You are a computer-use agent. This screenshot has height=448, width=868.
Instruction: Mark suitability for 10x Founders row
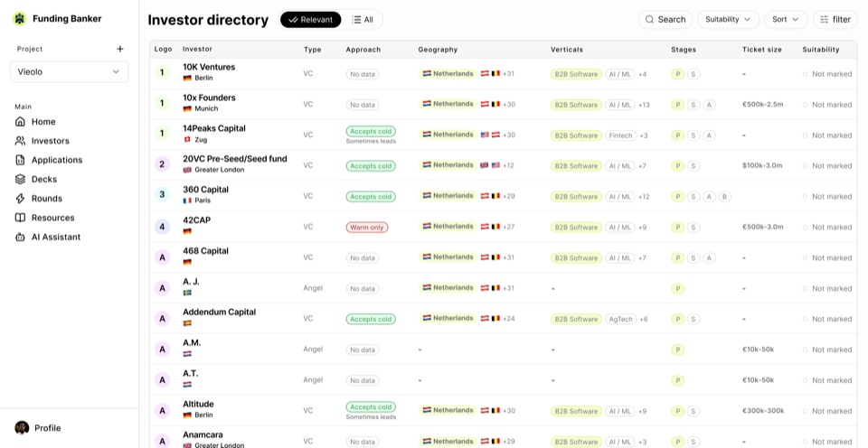tap(827, 105)
